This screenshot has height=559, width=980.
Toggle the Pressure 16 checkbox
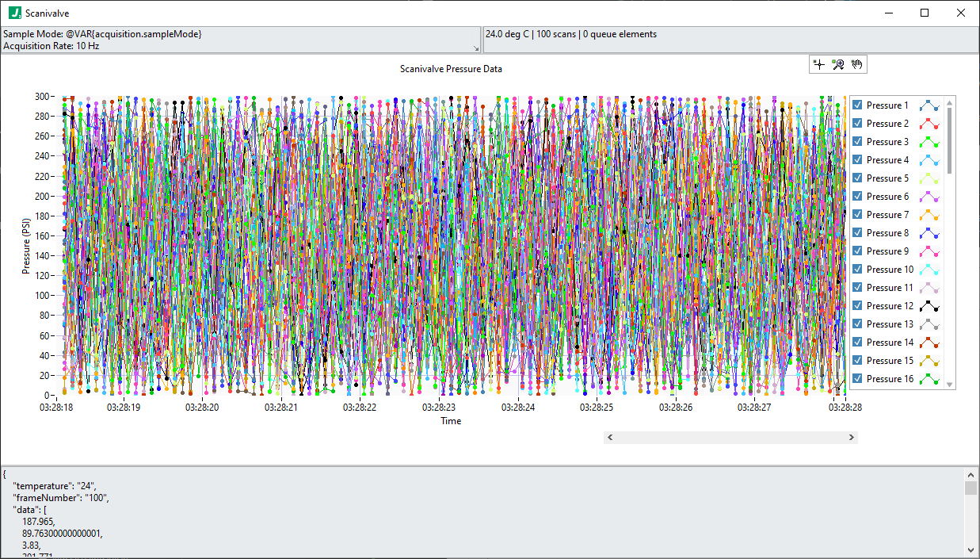coord(857,378)
